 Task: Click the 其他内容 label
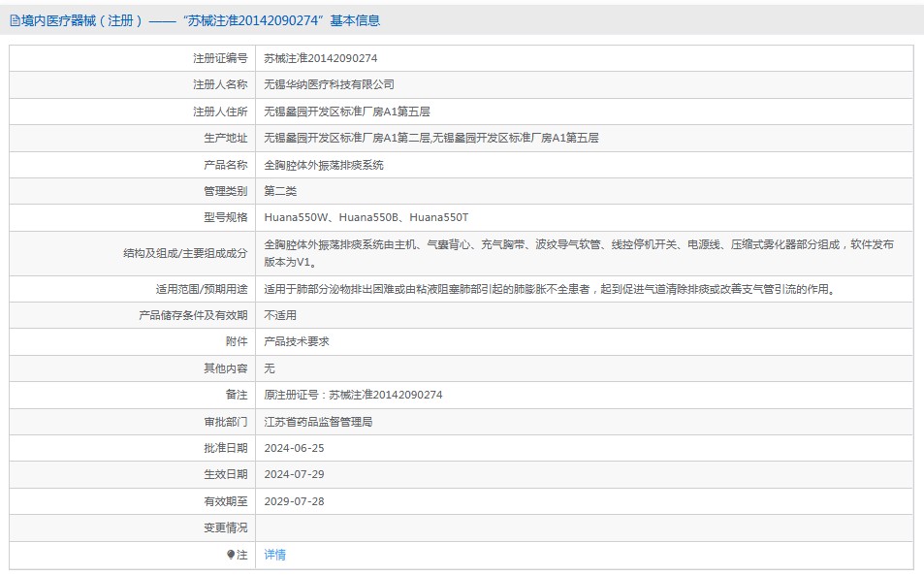point(226,368)
